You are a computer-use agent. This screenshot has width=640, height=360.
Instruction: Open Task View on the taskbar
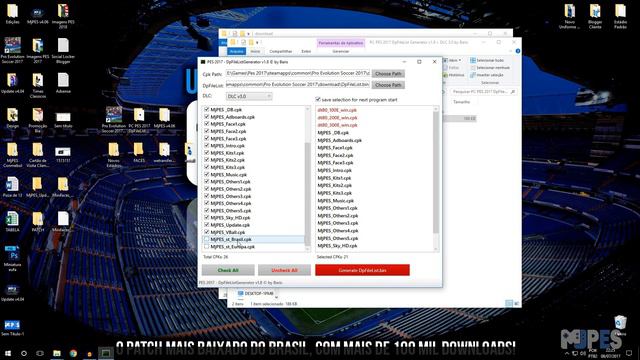(40, 353)
